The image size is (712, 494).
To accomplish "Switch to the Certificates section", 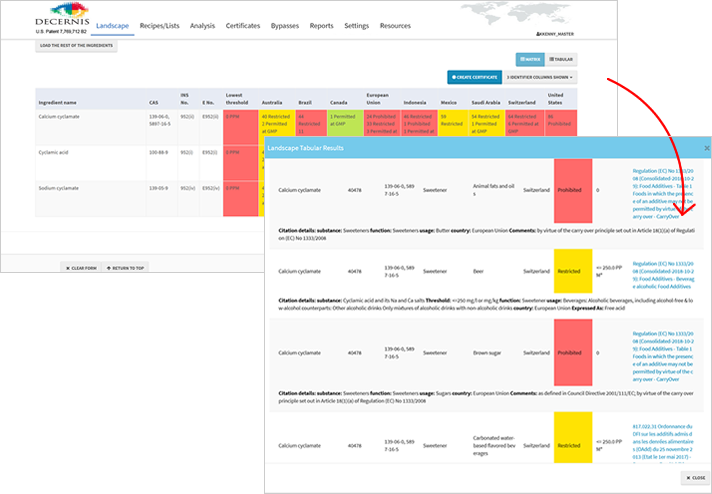I will coord(243,26).
